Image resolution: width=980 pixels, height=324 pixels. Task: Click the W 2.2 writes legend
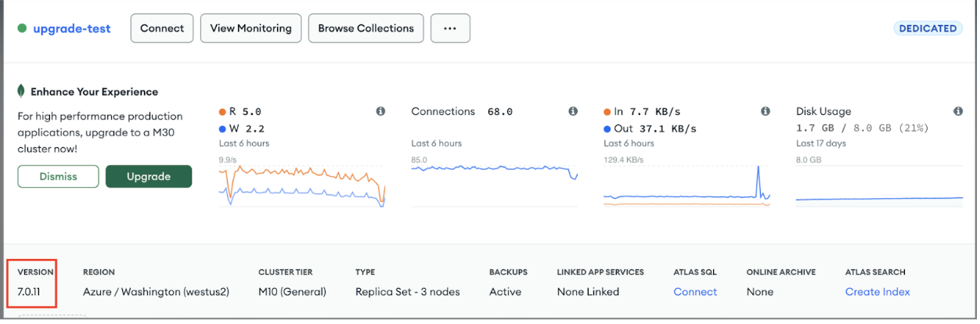240,128
